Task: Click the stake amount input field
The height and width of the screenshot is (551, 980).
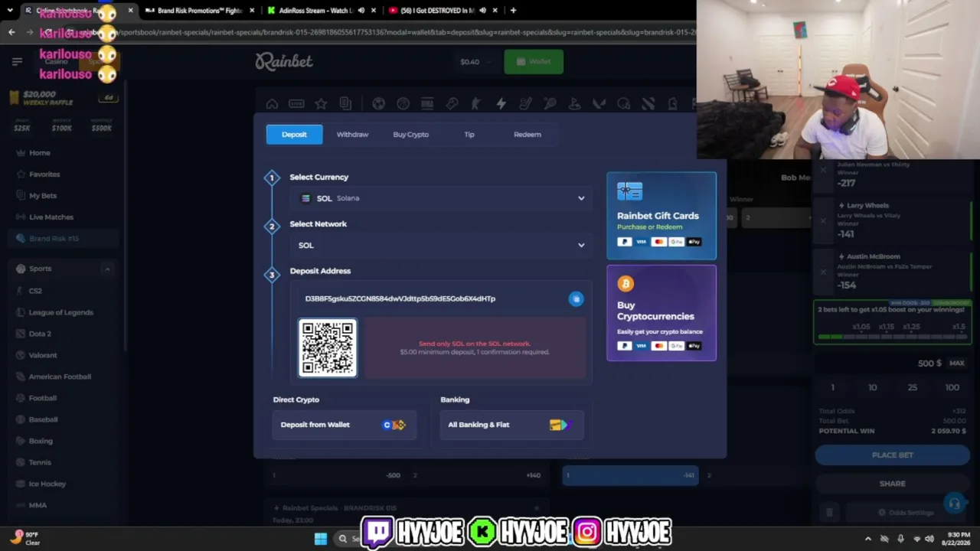Action: point(879,364)
